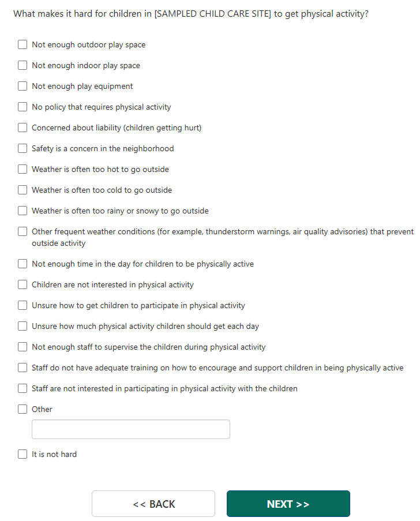Check 'Other frequent weather conditions' box
This screenshot has width=420, height=521.
click(x=22, y=231)
